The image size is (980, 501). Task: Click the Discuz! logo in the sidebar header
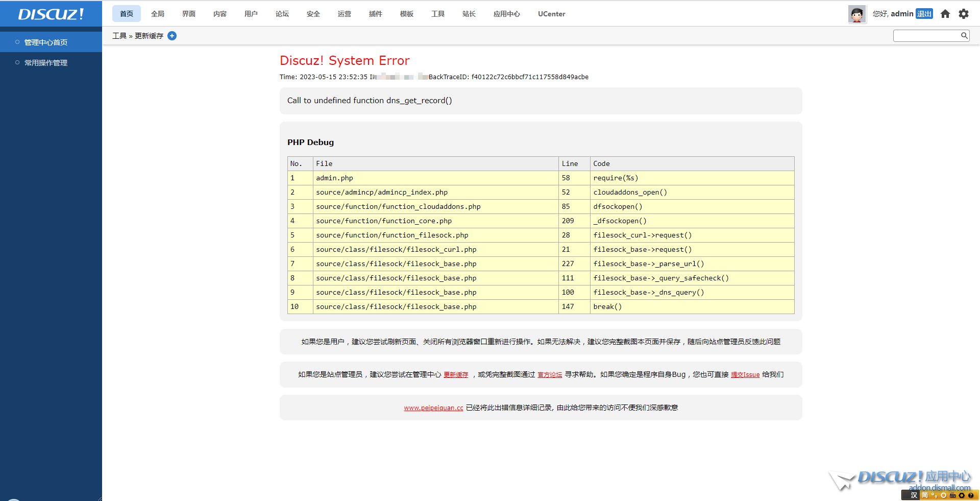(x=51, y=14)
